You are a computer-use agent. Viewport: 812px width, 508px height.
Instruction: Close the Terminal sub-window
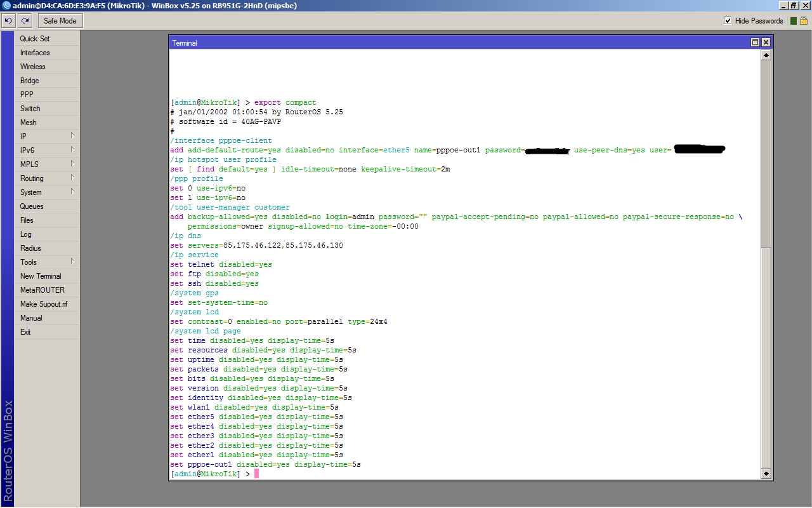point(766,43)
